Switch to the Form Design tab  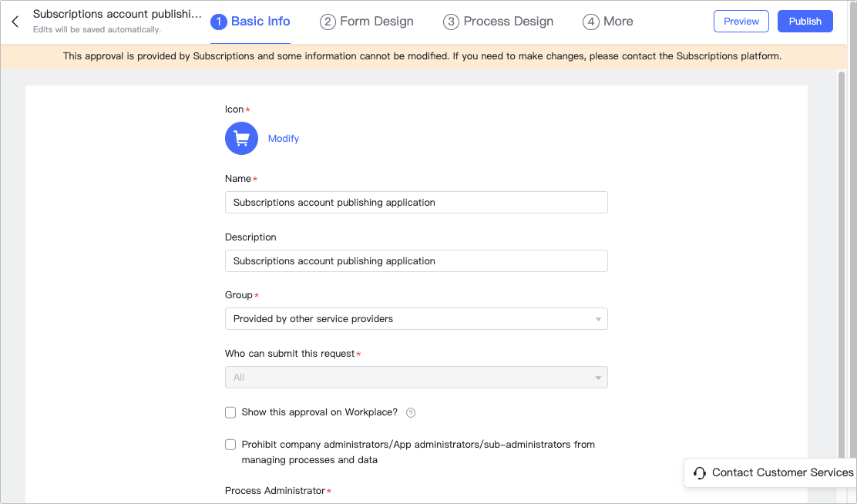tap(367, 22)
